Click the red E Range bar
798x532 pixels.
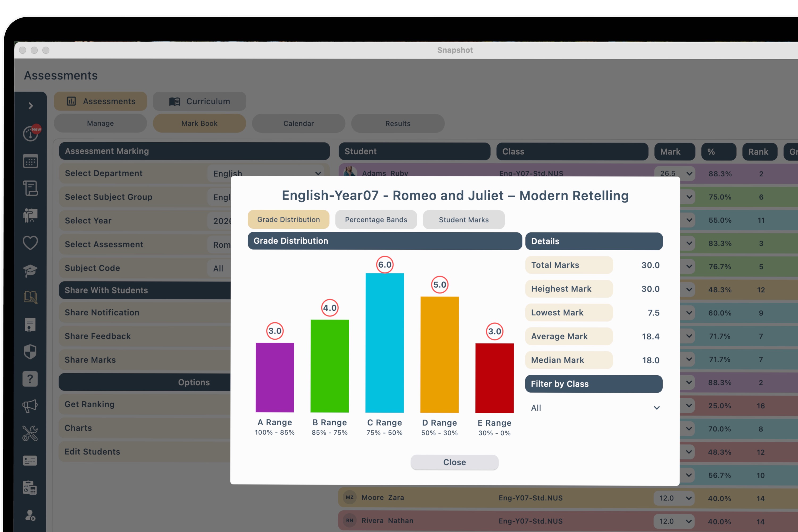pyautogui.click(x=495, y=378)
